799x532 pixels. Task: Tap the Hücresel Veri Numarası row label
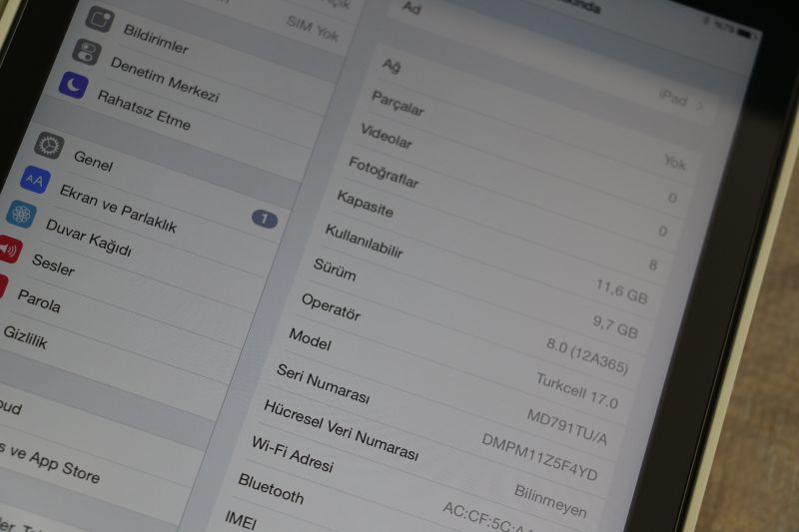(341, 430)
